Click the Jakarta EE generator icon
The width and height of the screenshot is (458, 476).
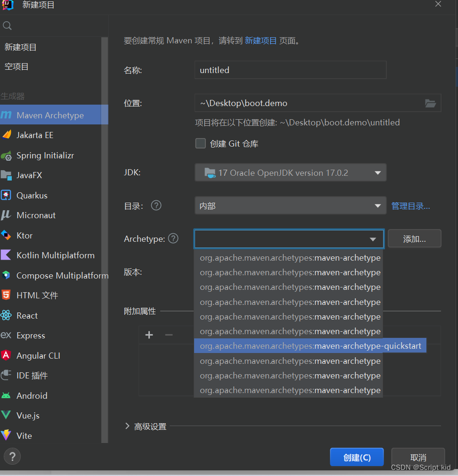pos(6,135)
